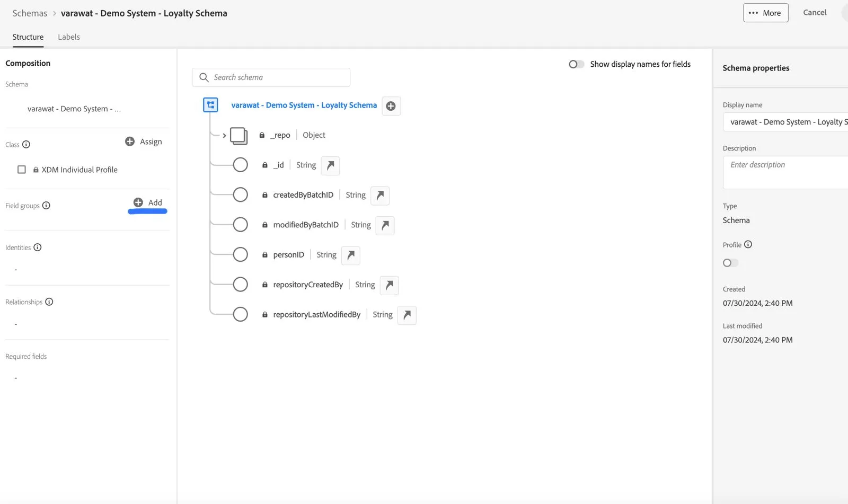848x504 pixels.
Task: Click the info icon next to Identities
Action: [x=37, y=247]
